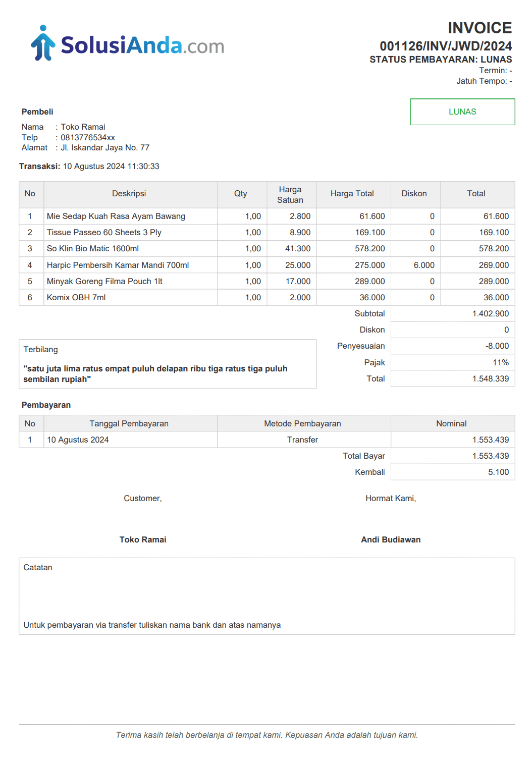Click the Pajak 11% field
532x766 pixels.
point(500,363)
